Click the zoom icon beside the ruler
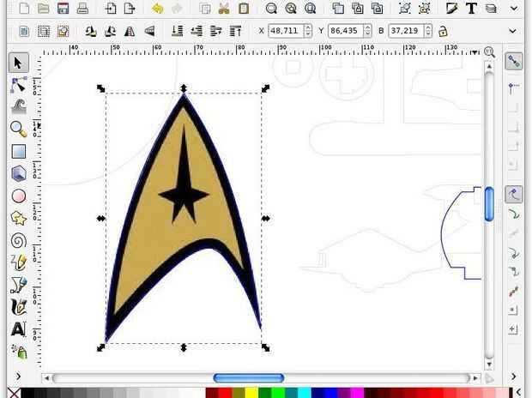Image resolution: width=532 pixels, height=398 pixels. [x=489, y=52]
